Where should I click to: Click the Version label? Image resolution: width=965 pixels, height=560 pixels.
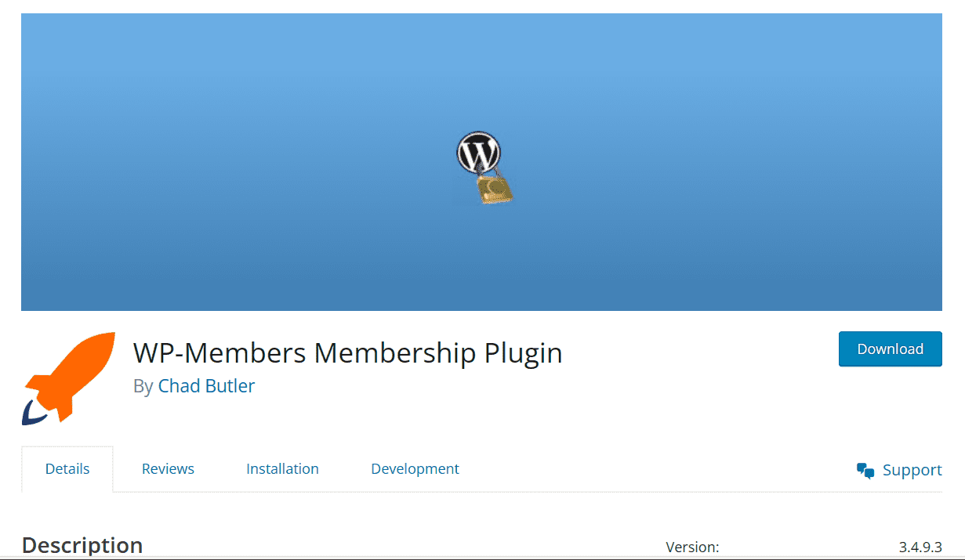(x=692, y=547)
